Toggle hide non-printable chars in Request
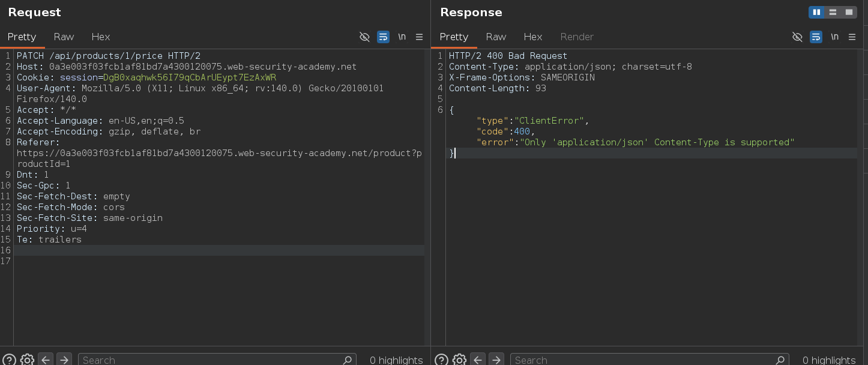868x365 pixels. tap(364, 37)
